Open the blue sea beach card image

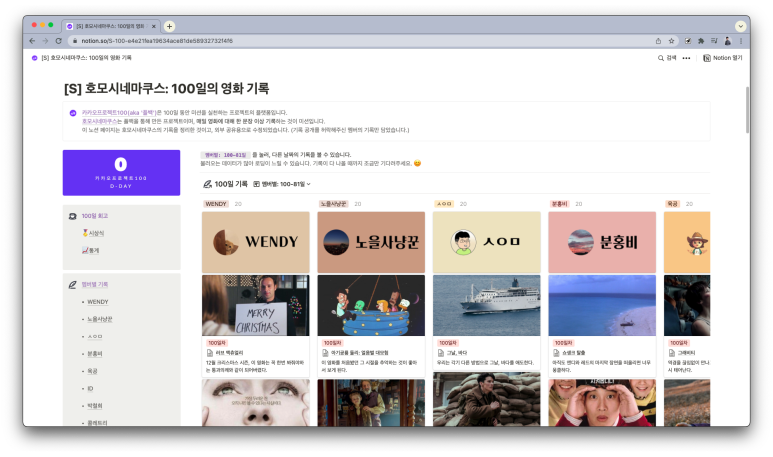(x=602, y=305)
